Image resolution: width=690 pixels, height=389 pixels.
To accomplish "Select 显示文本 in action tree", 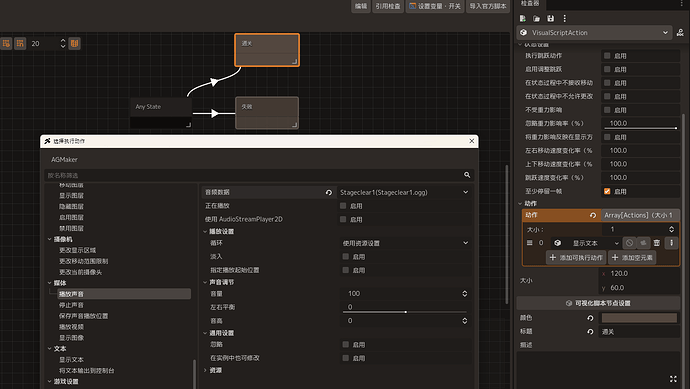I will 71,360.
